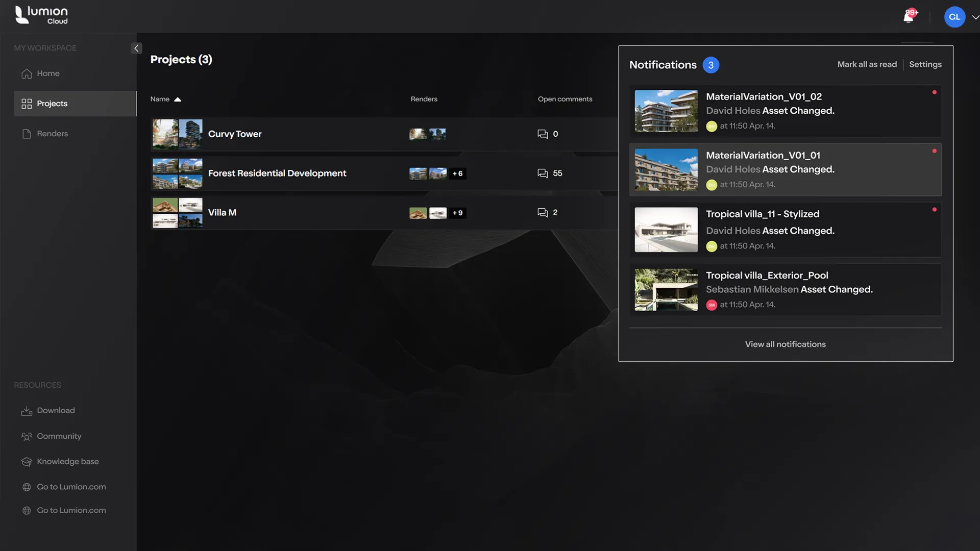The height and width of the screenshot is (551, 980).
Task: Collapse the sidebar with the chevron button
Action: pyautogui.click(x=136, y=48)
